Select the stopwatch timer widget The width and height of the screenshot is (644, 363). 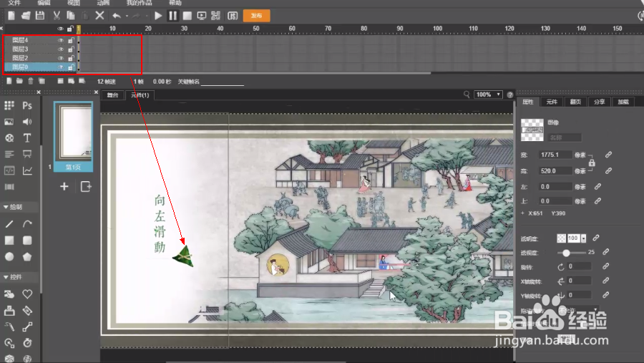point(27,342)
